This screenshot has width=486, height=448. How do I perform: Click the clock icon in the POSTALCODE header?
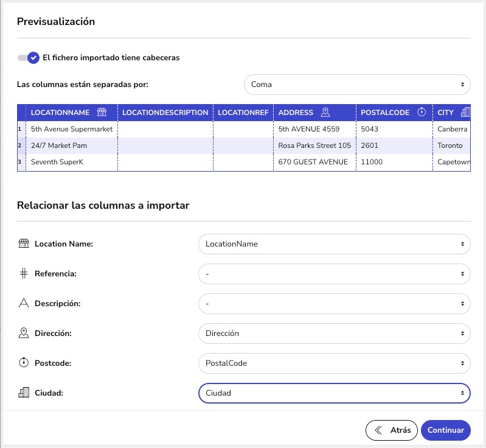(422, 112)
